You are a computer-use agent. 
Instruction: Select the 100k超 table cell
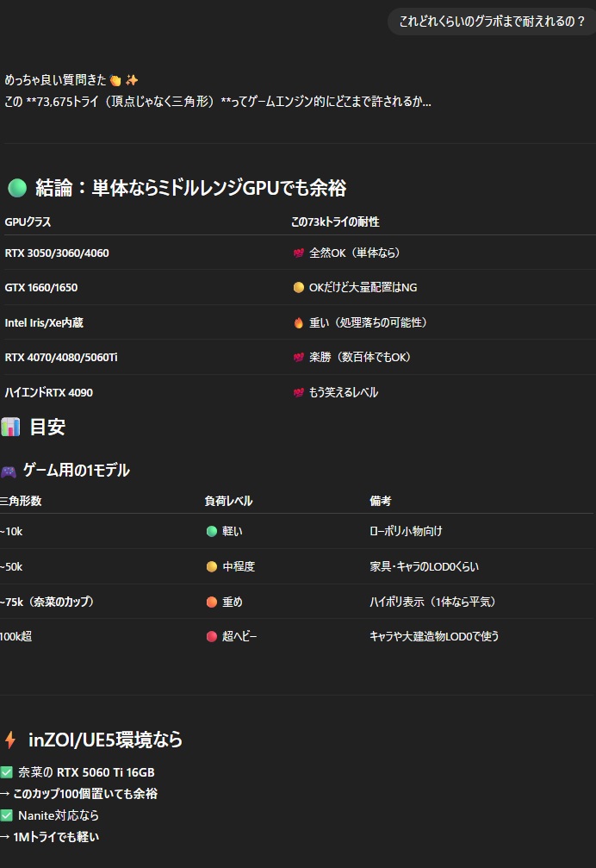tap(16, 637)
